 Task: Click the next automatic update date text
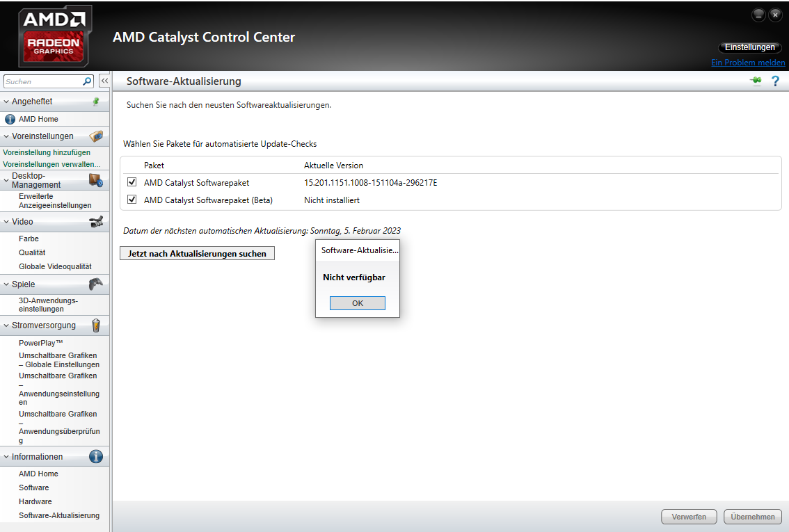coord(262,231)
